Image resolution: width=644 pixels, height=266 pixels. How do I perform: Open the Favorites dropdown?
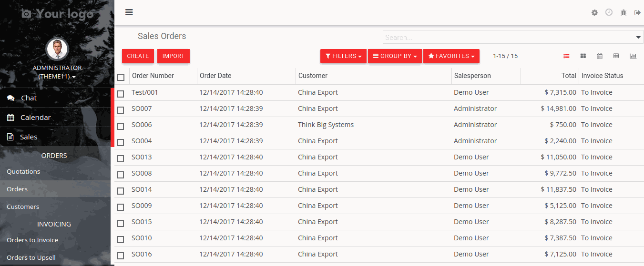click(x=451, y=56)
